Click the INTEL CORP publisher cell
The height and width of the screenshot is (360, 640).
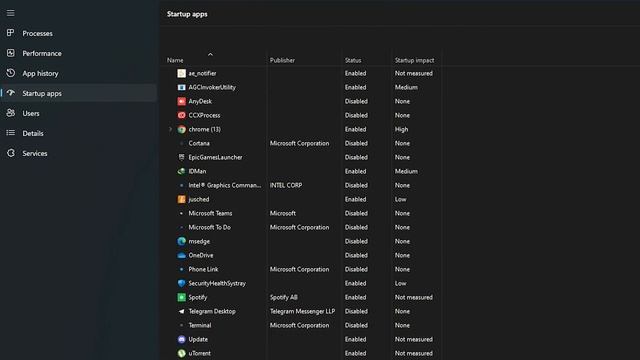286,185
